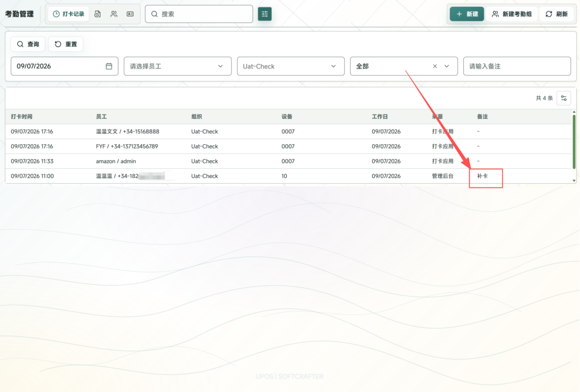580x392 pixels.
Task: Open the table column settings icon
Action: click(564, 98)
